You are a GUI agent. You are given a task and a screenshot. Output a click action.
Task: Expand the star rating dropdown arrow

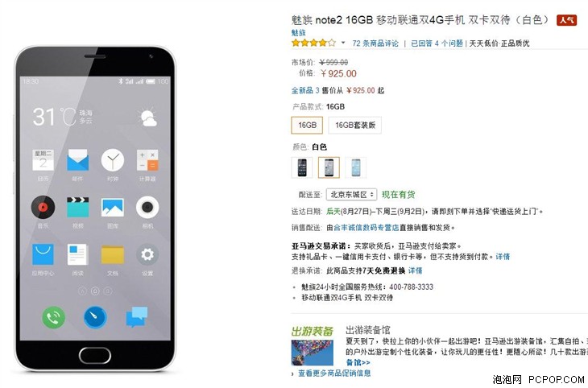coord(343,43)
